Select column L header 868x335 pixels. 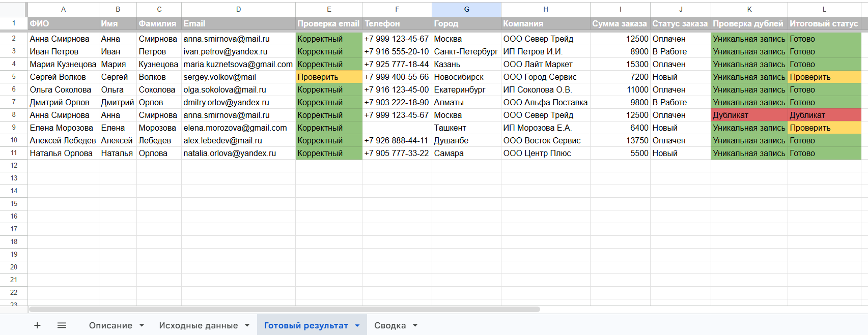click(824, 9)
